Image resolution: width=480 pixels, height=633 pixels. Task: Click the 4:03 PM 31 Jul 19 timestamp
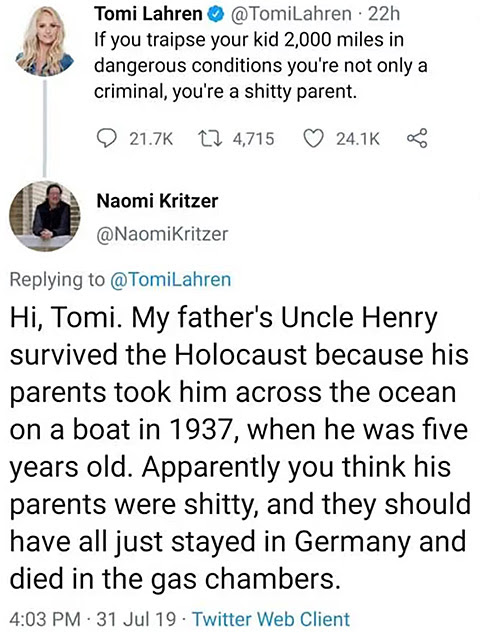pyautogui.click(x=92, y=618)
